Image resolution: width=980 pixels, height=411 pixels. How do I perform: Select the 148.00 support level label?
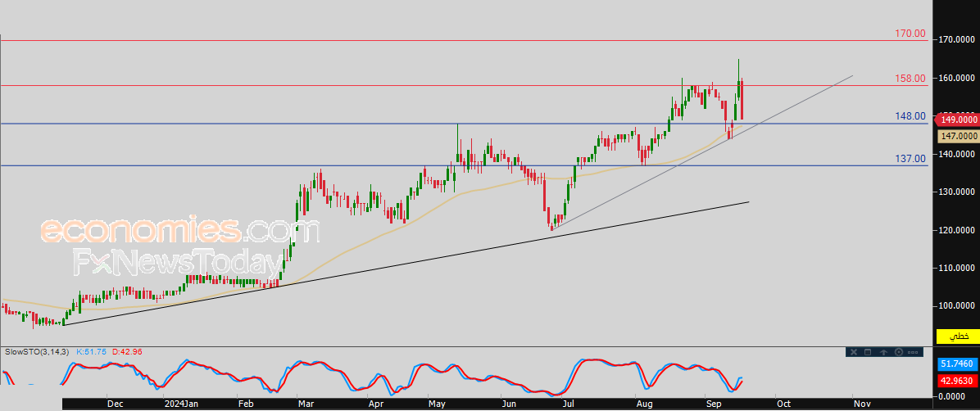[910, 115]
